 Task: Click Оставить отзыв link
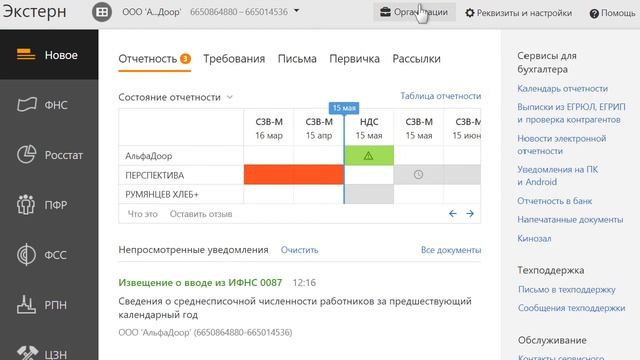pos(201,214)
